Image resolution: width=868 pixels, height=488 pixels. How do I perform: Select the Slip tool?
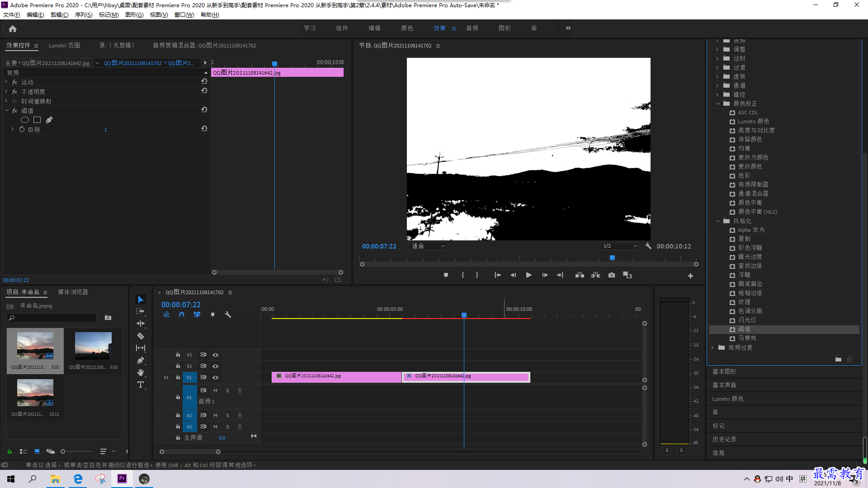[x=141, y=348]
